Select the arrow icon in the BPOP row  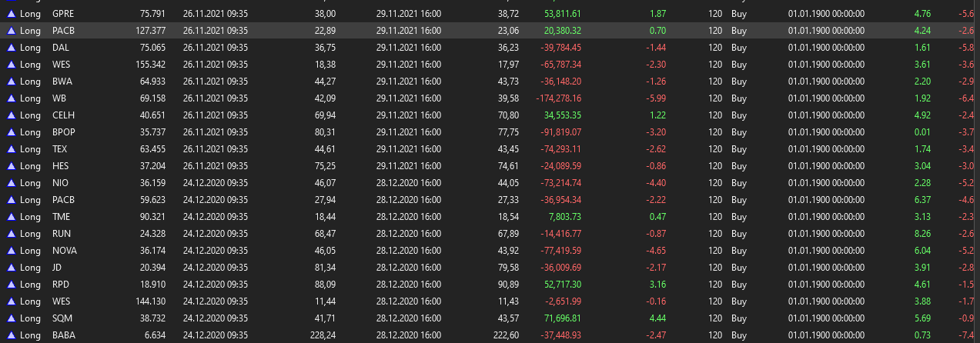12,132
